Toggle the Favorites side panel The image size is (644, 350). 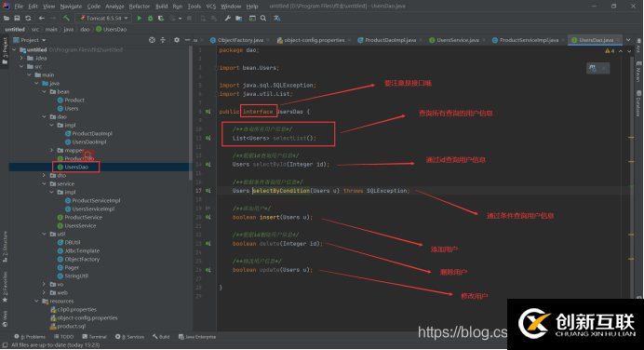[5, 287]
